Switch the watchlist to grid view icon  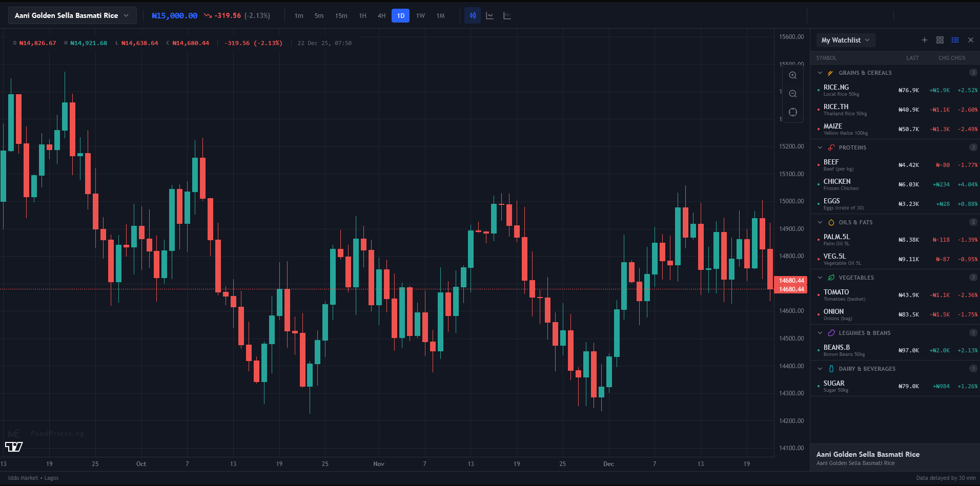pyautogui.click(x=940, y=40)
